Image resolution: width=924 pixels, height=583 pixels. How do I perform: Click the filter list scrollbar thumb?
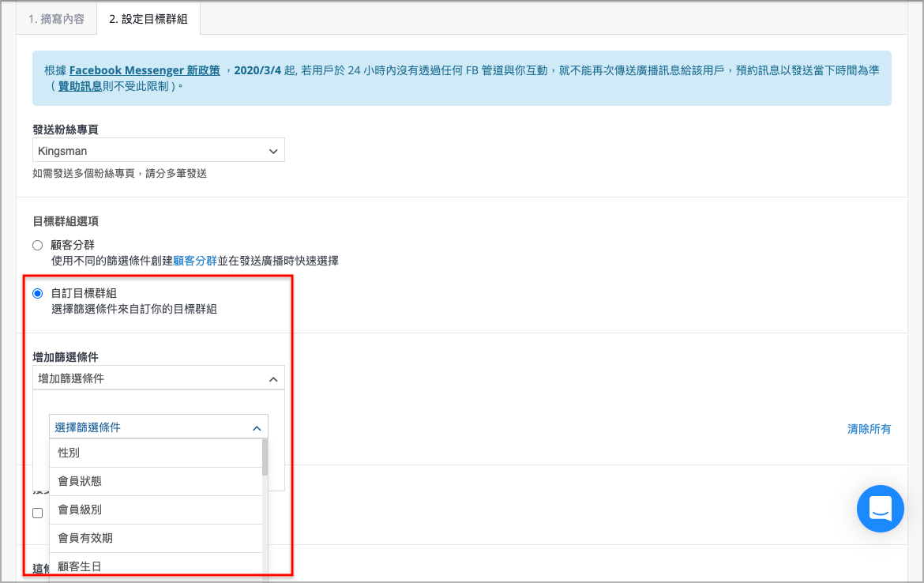[x=265, y=457]
